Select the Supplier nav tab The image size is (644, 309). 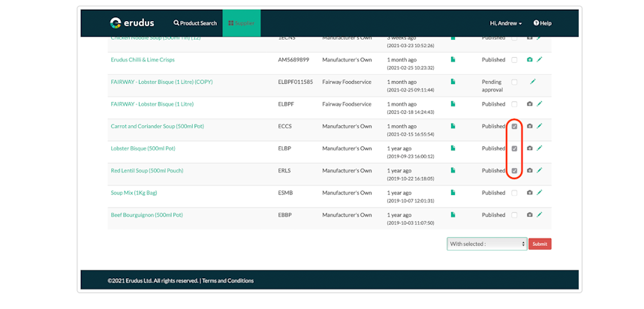coord(242,23)
